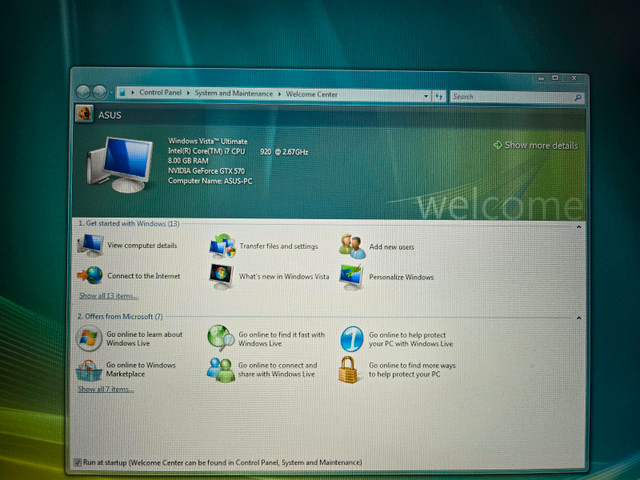Click the Forward navigation arrow button

[99, 92]
